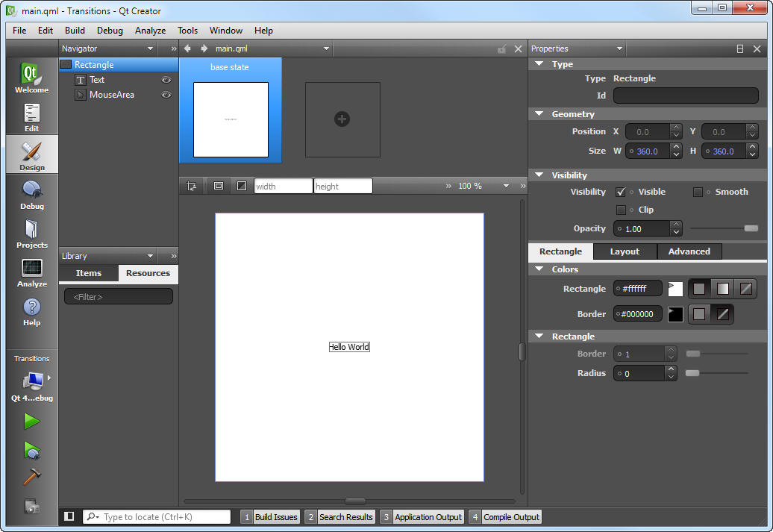This screenshot has width=773, height=532.
Task: Collapse the Colors section
Action: tap(539, 269)
